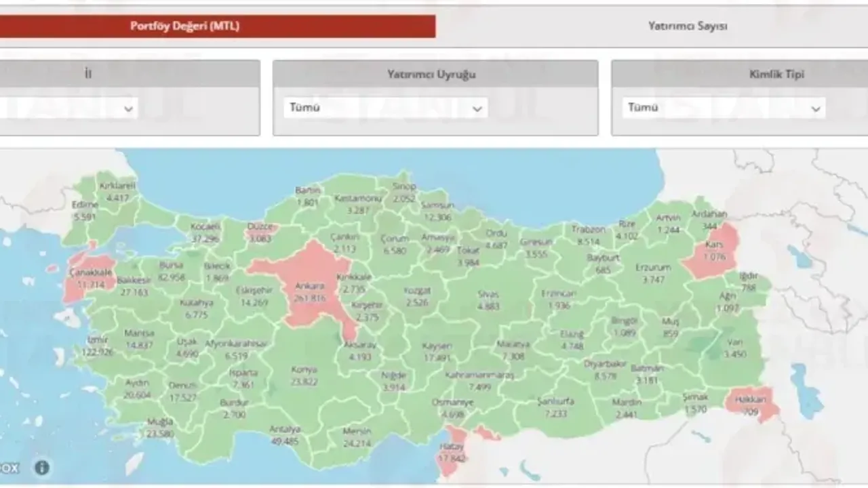
Task: Select Bursa province on the map
Action: [171, 271]
